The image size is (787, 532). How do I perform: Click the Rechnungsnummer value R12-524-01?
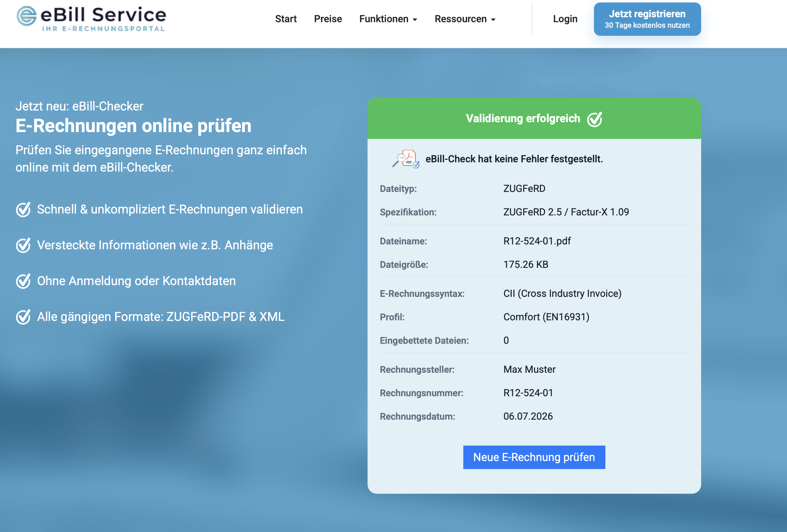click(528, 393)
